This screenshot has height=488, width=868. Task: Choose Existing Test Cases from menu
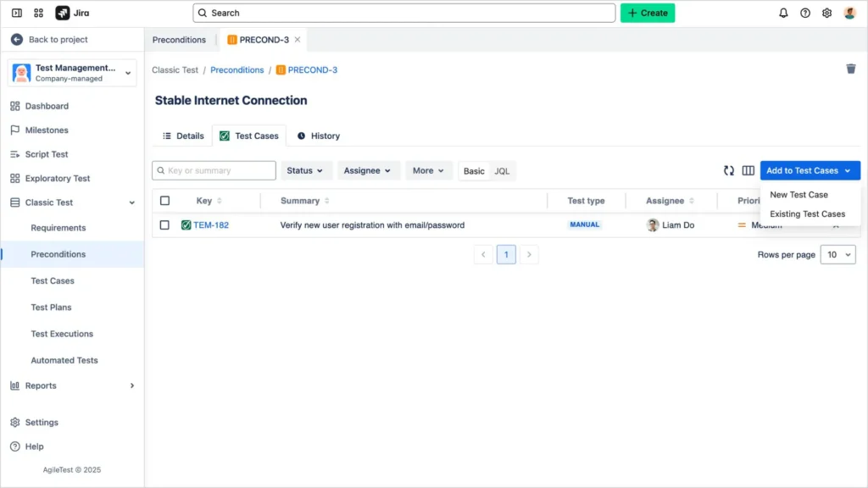[807, 214]
